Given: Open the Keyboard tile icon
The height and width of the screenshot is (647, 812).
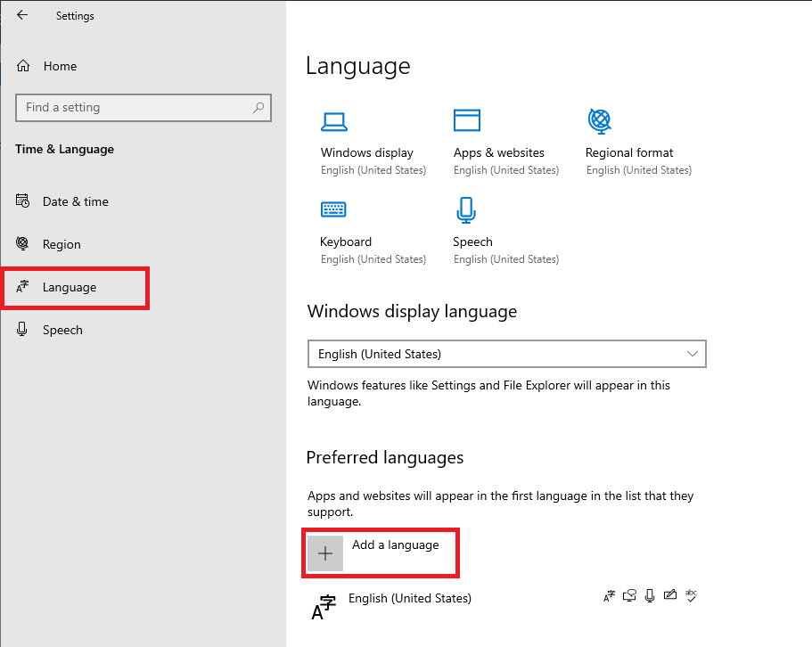Looking at the screenshot, I should pos(333,209).
